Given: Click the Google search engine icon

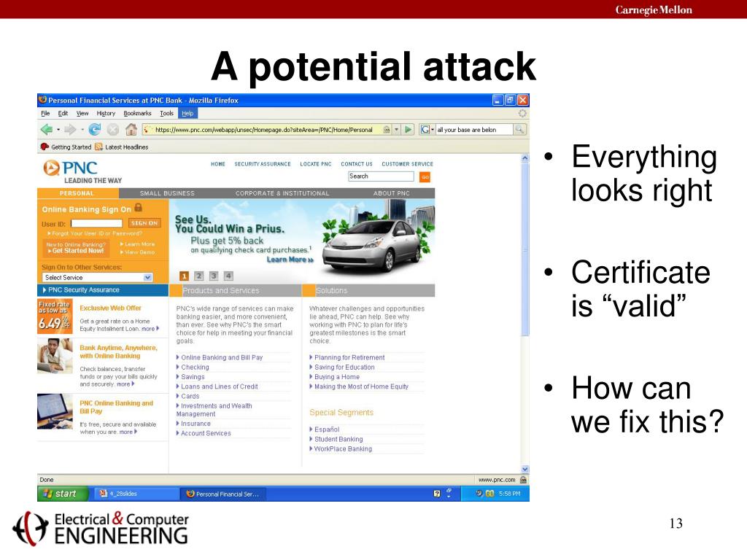Looking at the screenshot, I should point(425,130).
